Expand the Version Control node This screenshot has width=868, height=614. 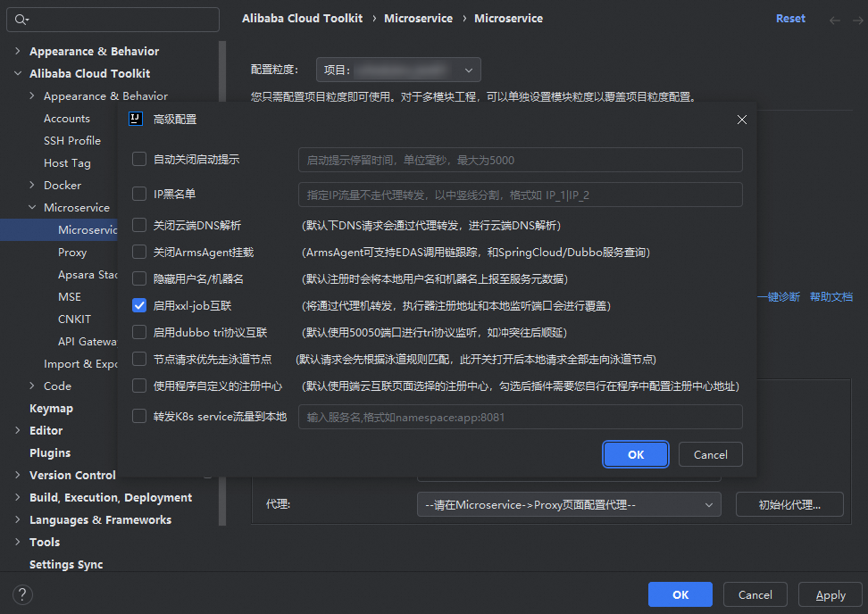[x=18, y=475]
